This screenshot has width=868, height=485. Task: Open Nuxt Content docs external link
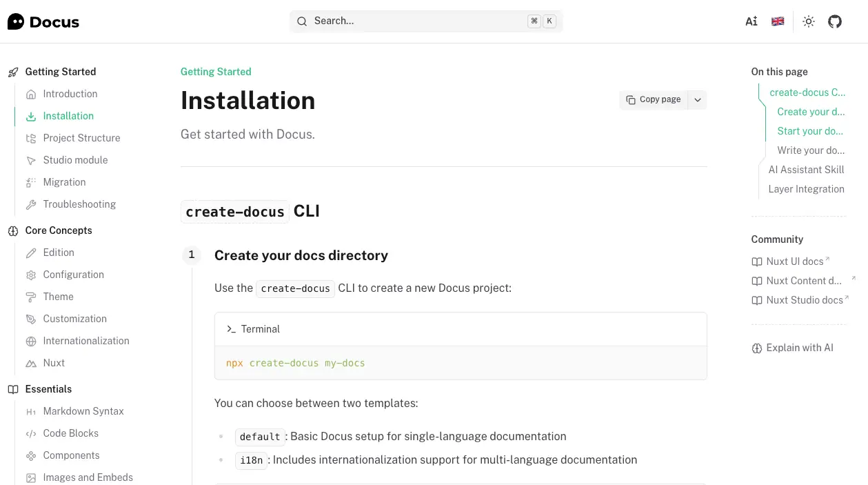[803, 281]
